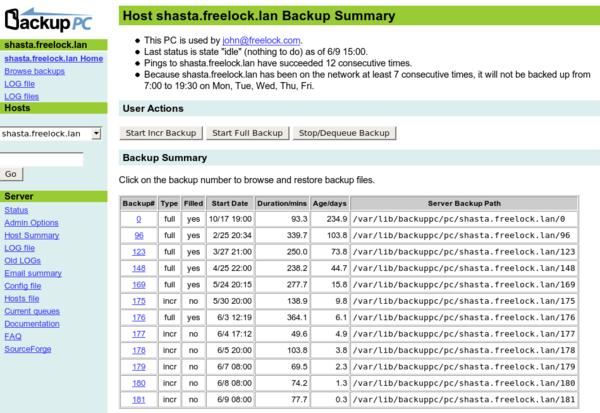Click the Server Backup Path column header

pyautogui.click(x=464, y=204)
